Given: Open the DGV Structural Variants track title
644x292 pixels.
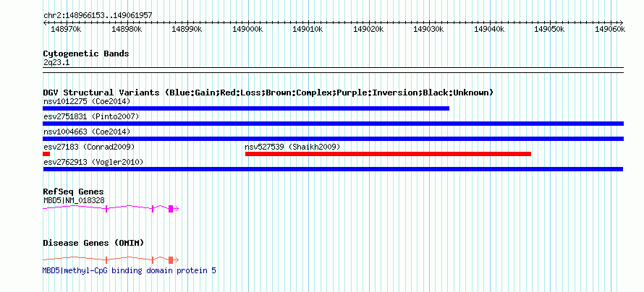Looking at the screenshot, I should tap(268, 93).
